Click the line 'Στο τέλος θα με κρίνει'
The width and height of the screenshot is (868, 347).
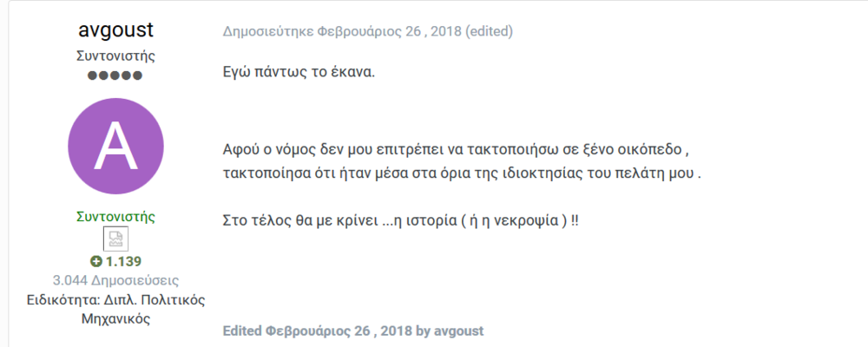[x=401, y=220]
